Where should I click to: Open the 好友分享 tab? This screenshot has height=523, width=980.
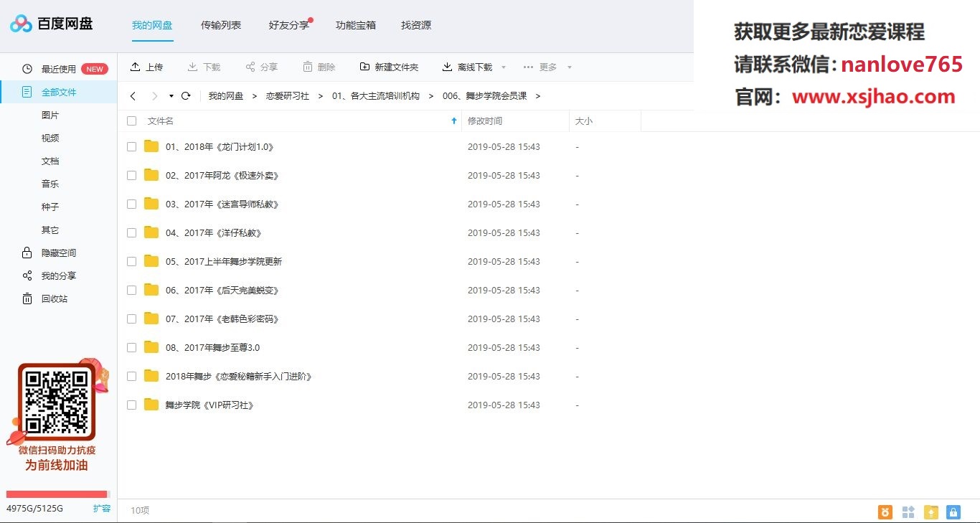click(x=289, y=25)
